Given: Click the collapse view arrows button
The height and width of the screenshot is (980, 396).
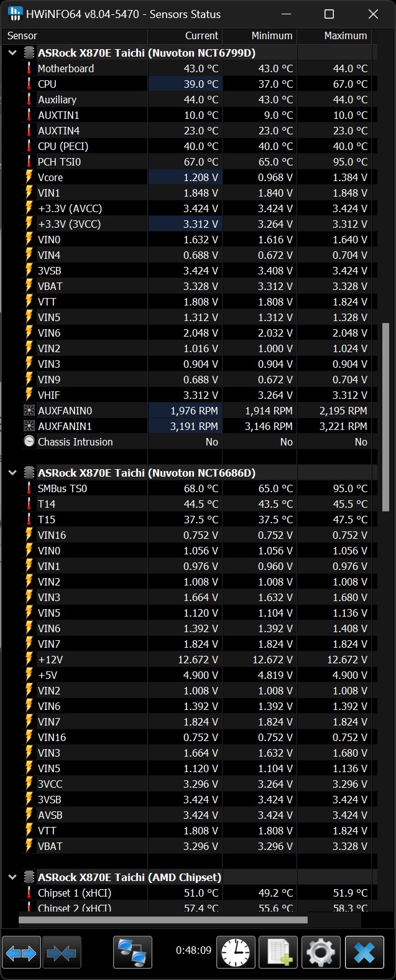Looking at the screenshot, I should coord(62,952).
